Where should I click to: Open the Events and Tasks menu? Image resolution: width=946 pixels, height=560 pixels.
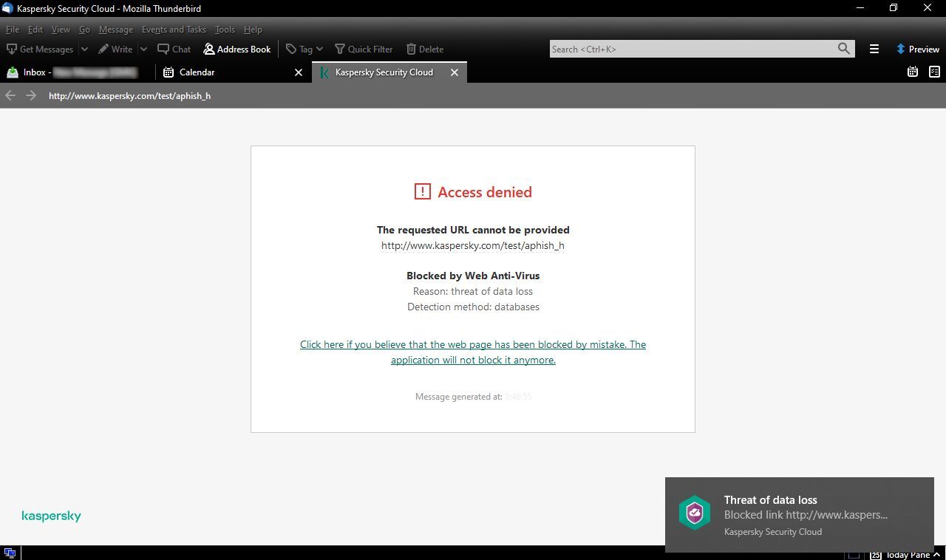(x=174, y=30)
